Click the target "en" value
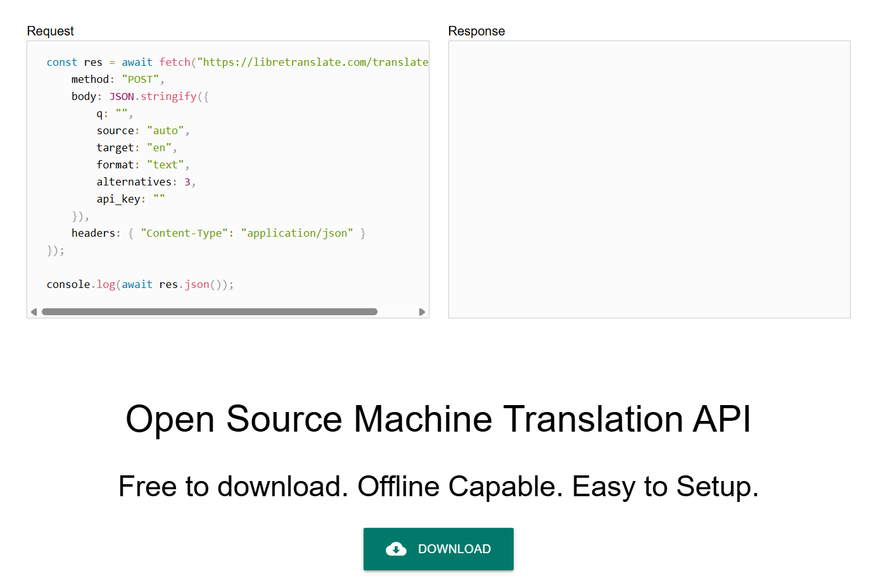This screenshot has height=588, width=869. (x=159, y=147)
